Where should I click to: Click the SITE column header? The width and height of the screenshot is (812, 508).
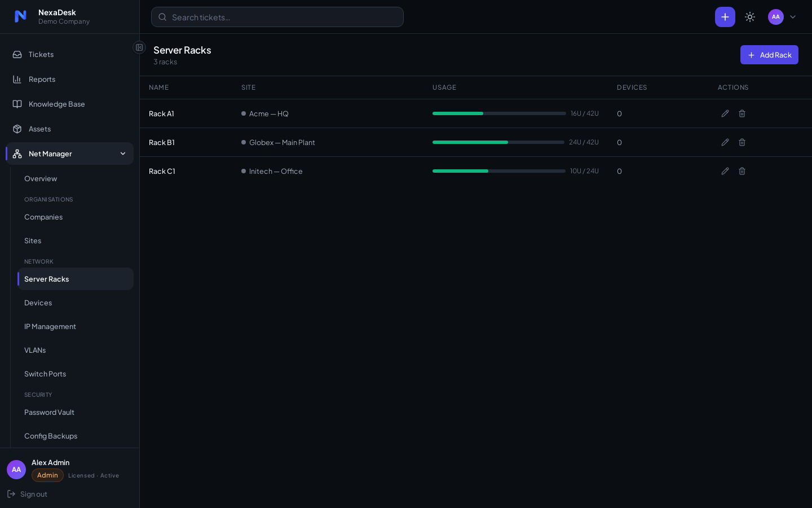coord(248,87)
